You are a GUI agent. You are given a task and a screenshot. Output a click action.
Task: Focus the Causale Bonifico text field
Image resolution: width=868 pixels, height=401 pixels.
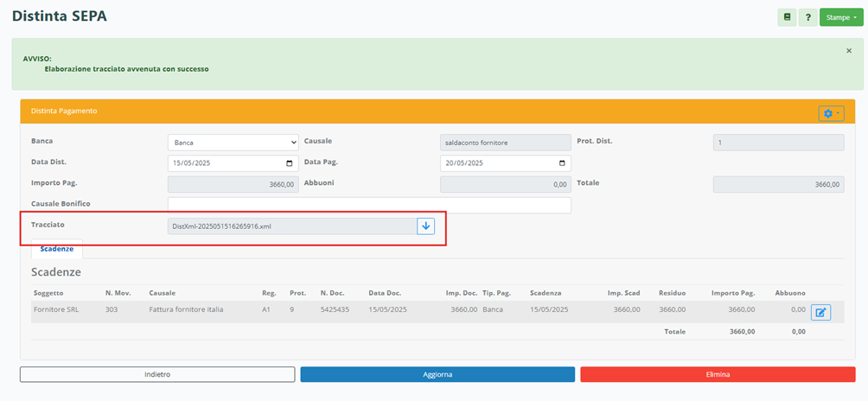369,205
